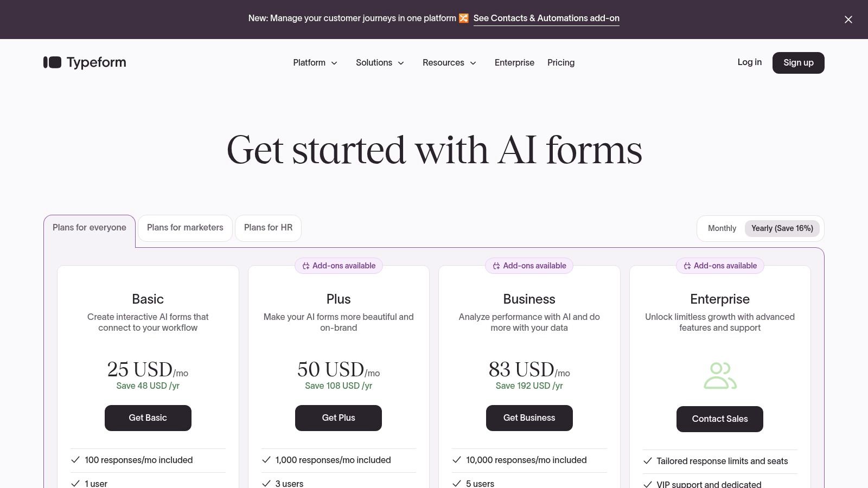Click the shuffle emoji in the announcement banner
The width and height of the screenshot is (868, 488).
coord(464,18)
